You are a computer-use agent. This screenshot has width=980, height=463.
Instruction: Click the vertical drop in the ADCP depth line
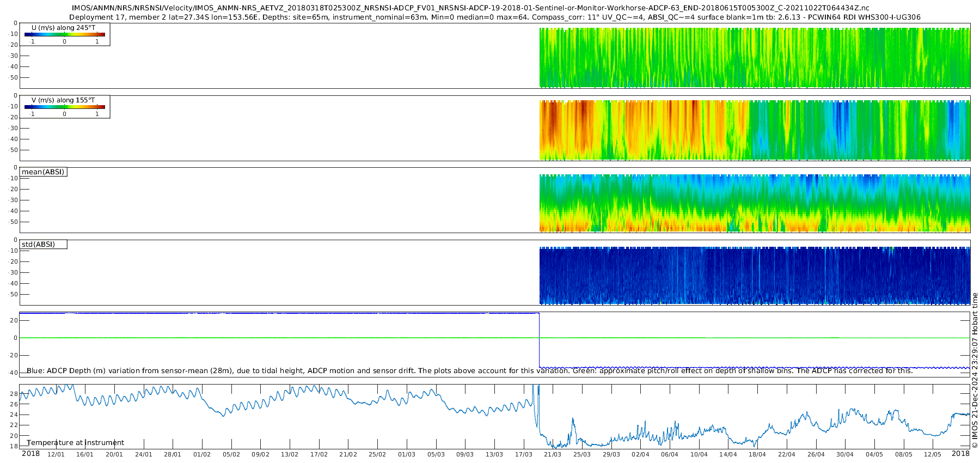click(539, 340)
